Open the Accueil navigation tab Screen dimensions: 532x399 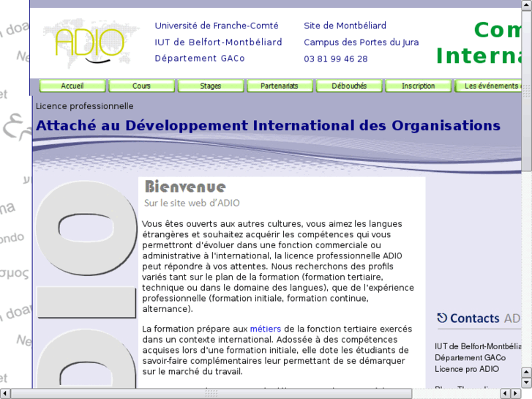point(72,86)
